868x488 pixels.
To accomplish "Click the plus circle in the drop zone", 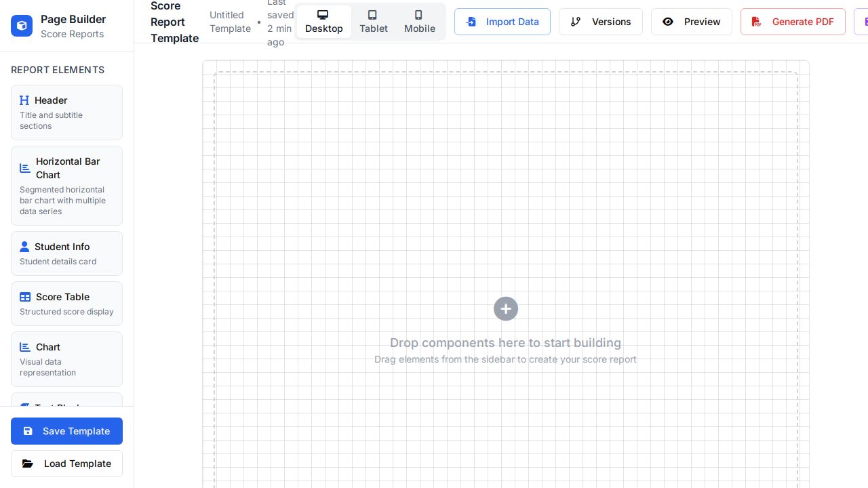I will point(506,309).
